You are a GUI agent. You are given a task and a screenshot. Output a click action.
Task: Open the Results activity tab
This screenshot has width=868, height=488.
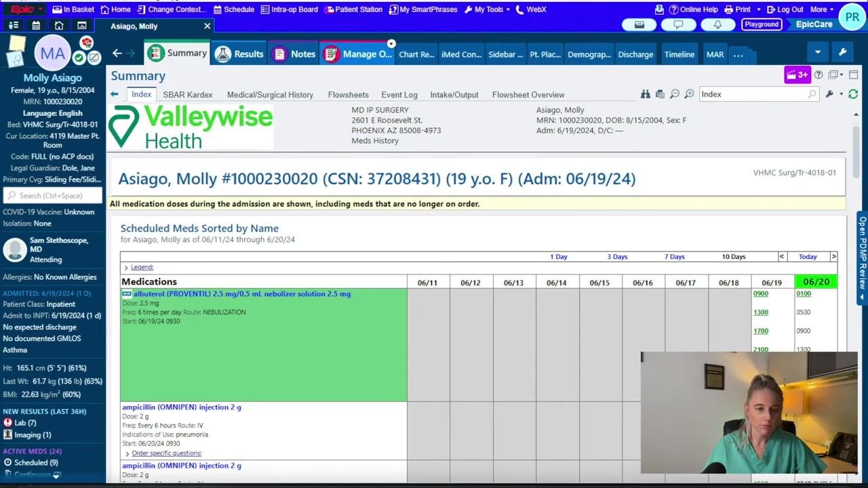(240, 54)
